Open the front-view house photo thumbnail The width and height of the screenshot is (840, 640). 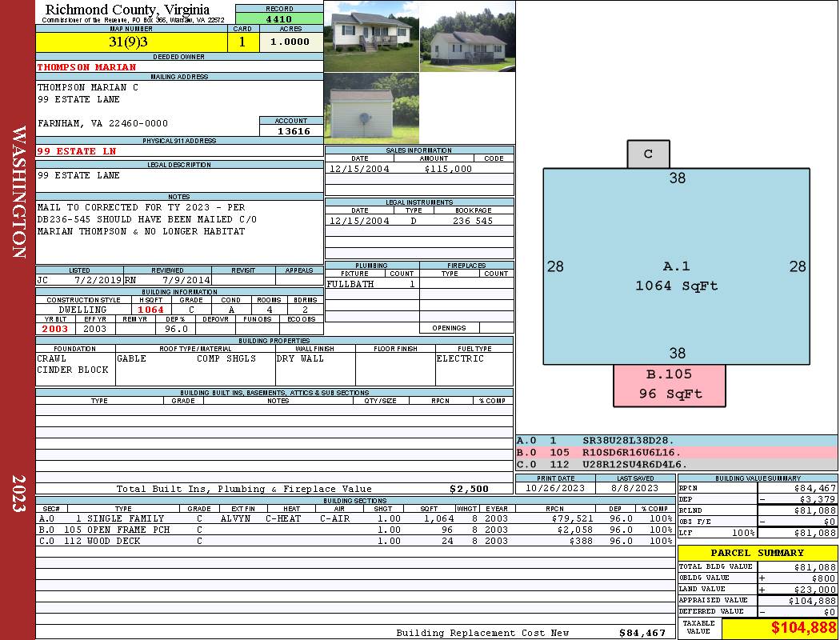point(371,36)
